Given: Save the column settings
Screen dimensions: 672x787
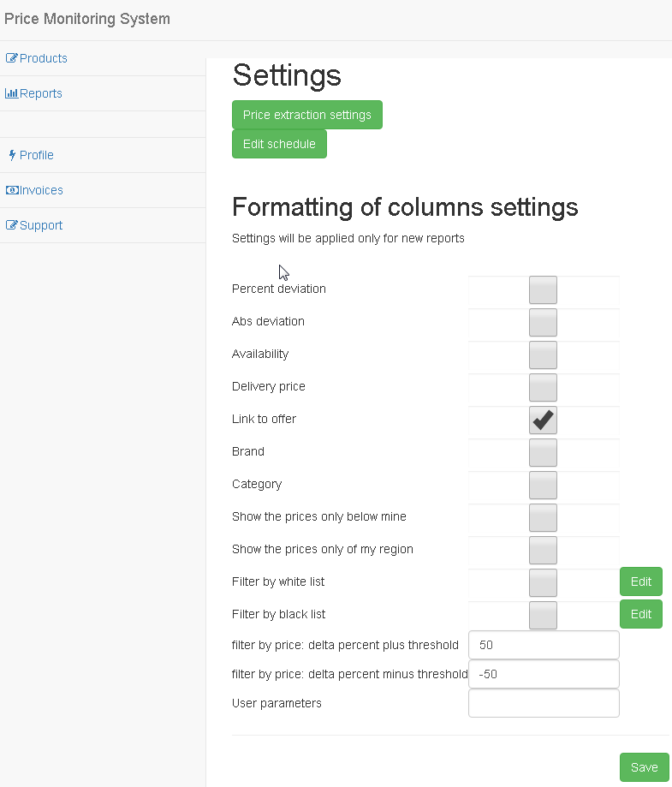Looking at the screenshot, I should click(x=645, y=767).
